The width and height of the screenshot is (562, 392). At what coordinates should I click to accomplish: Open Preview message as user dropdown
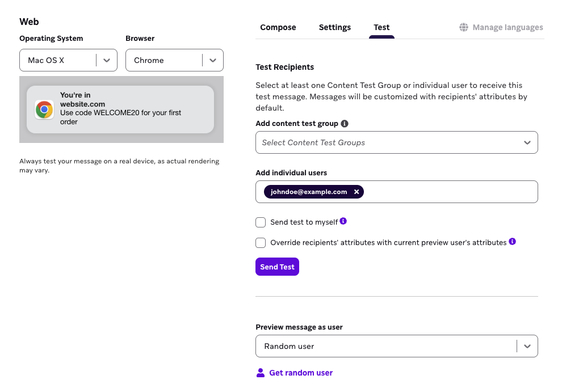pos(396,346)
